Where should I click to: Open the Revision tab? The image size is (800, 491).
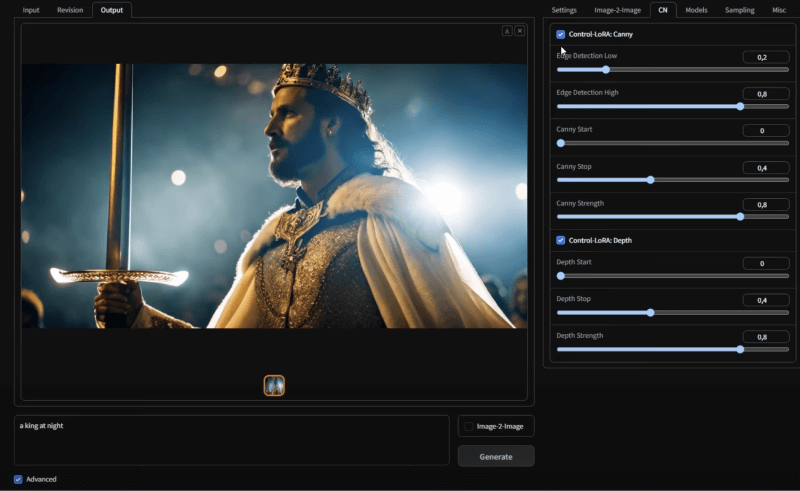tap(70, 10)
